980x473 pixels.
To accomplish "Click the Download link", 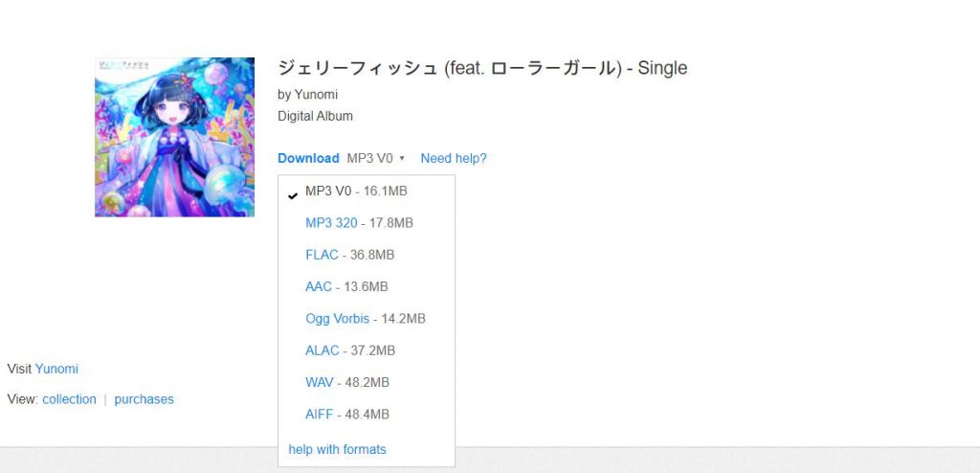I will pos(308,158).
